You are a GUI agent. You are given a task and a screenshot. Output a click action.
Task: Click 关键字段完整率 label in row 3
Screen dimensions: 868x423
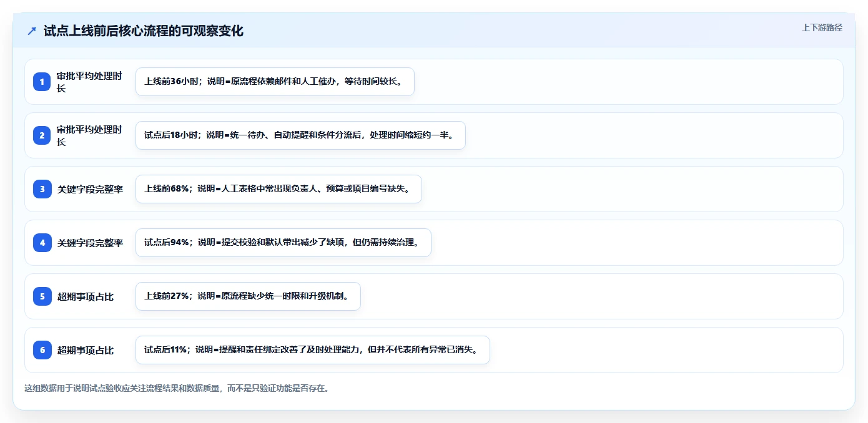click(x=90, y=189)
